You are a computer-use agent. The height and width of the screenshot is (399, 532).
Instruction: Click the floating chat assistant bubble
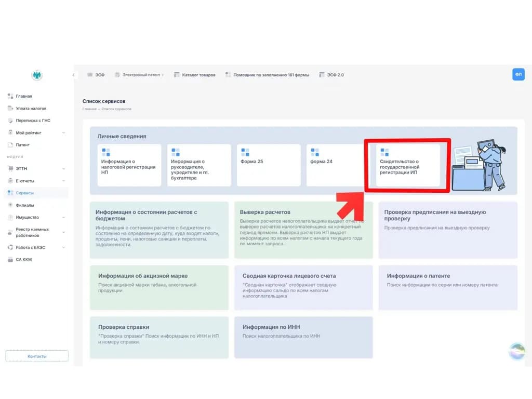tap(517, 351)
